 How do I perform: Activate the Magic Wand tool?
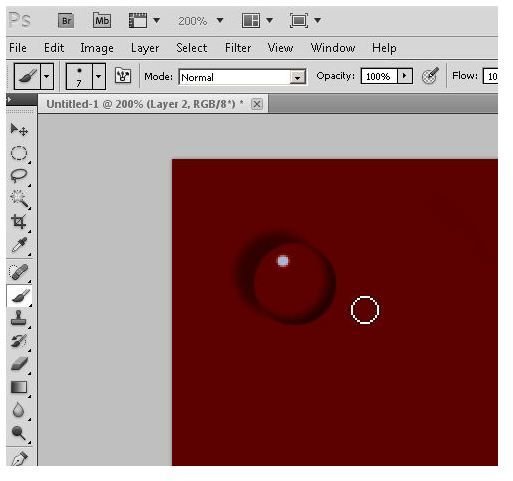(x=19, y=199)
